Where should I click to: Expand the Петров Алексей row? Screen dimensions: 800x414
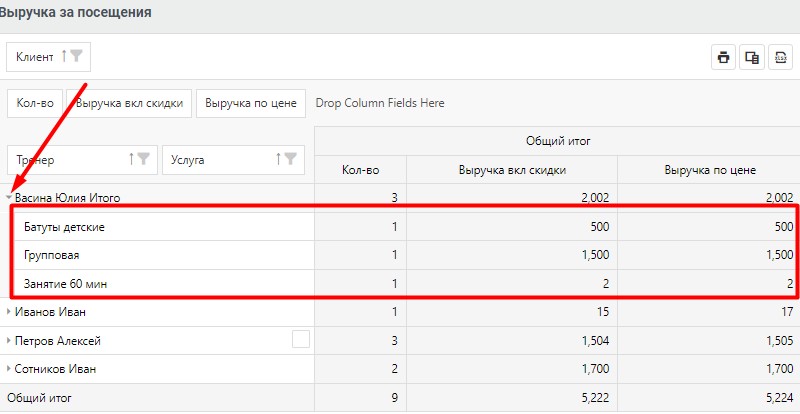click(9, 340)
